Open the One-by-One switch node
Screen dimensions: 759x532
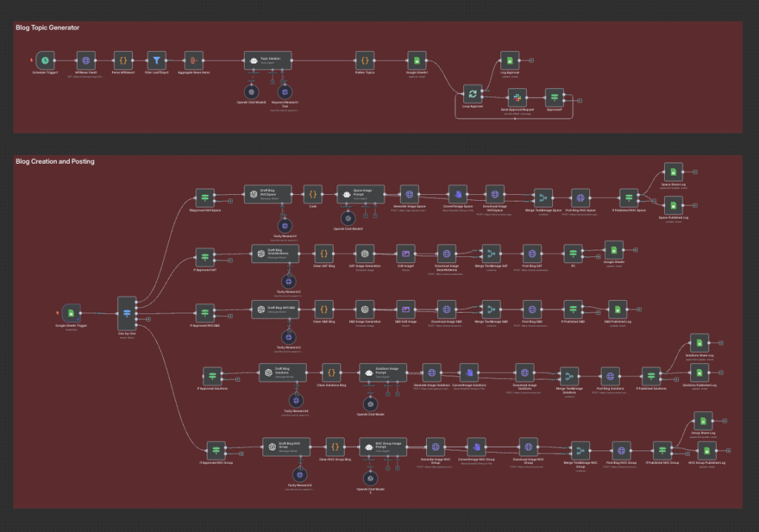pyautogui.click(x=127, y=313)
